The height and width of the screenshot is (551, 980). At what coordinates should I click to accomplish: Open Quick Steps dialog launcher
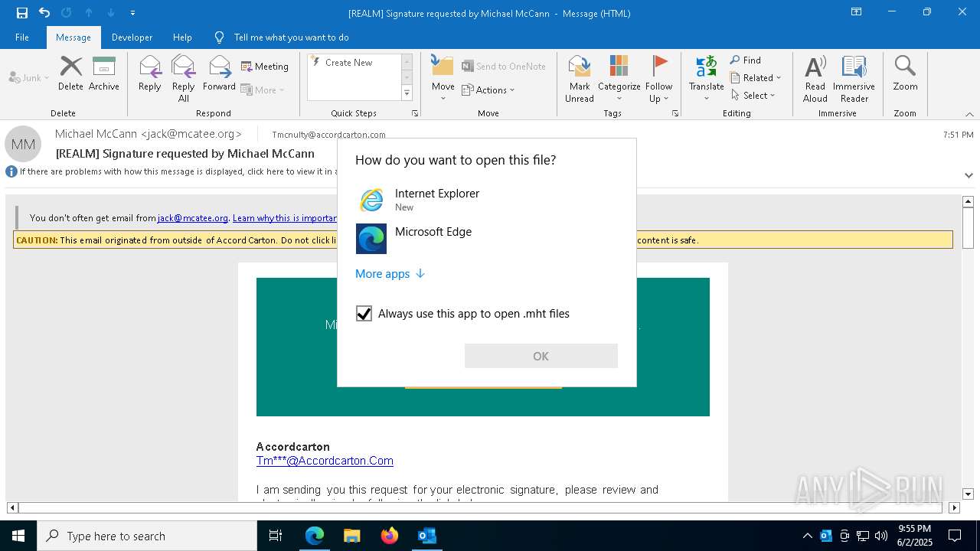pos(415,113)
